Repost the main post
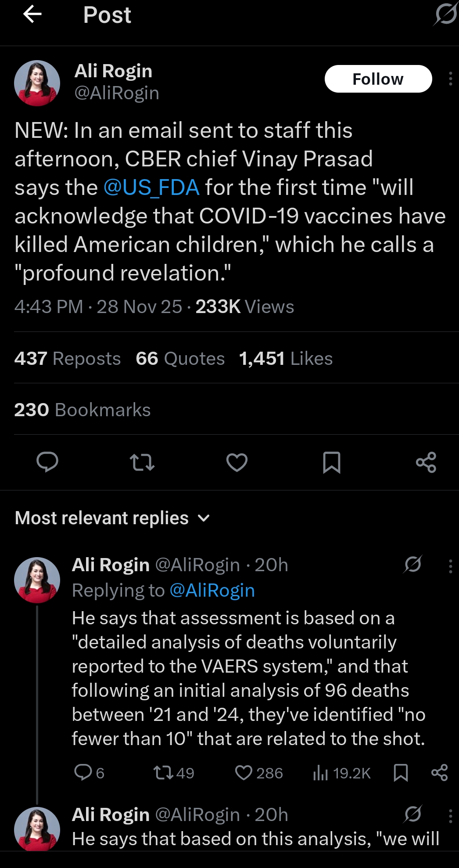459x868 pixels. 142,462
